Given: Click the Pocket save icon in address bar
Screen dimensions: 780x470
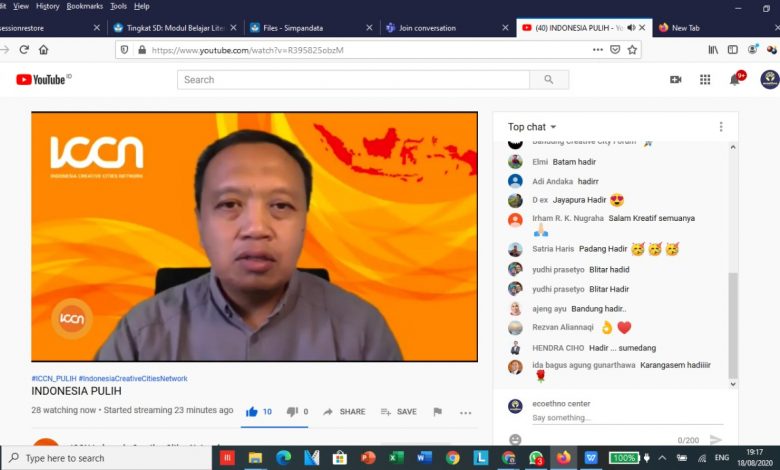Looking at the screenshot, I should pyautogui.click(x=615, y=50).
